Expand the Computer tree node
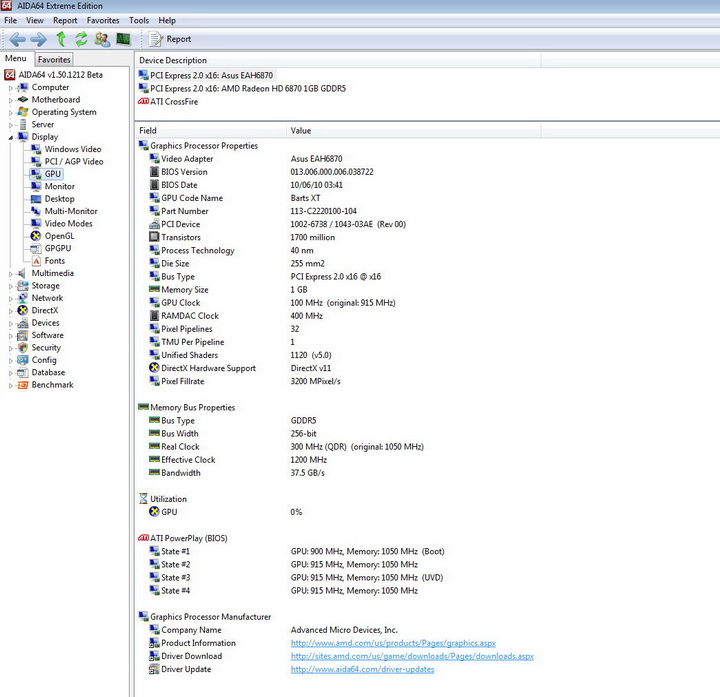This screenshot has width=720, height=697. (x=11, y=88)
